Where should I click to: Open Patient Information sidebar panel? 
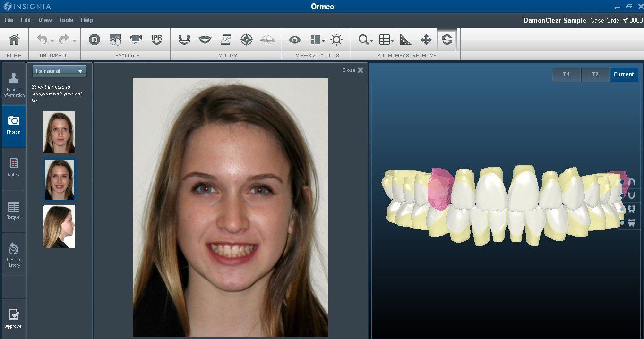click(x=13, y=84)
